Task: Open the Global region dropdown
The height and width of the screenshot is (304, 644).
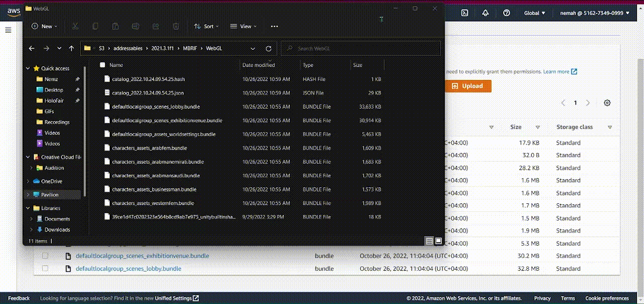Action: point(534,13)
